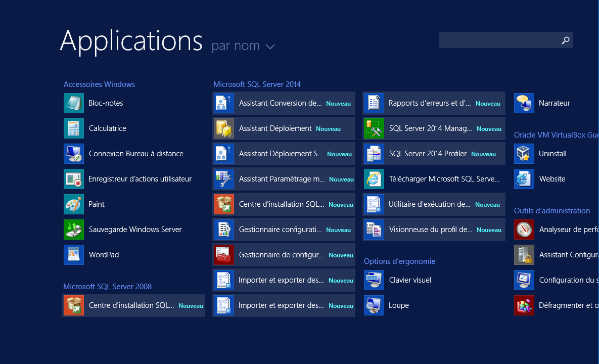Expand the "par nom" sort dropdown
This screenshot has width=599, height=364.
click(243, 46)
